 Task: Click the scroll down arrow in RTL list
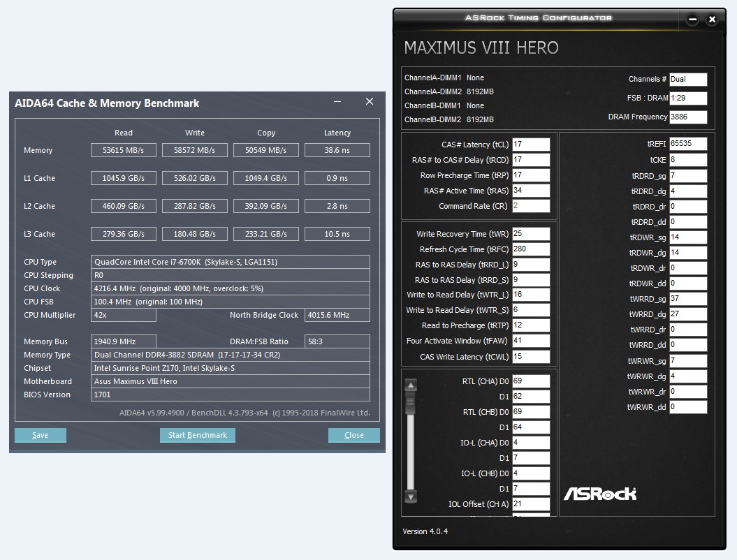[411, 496]
